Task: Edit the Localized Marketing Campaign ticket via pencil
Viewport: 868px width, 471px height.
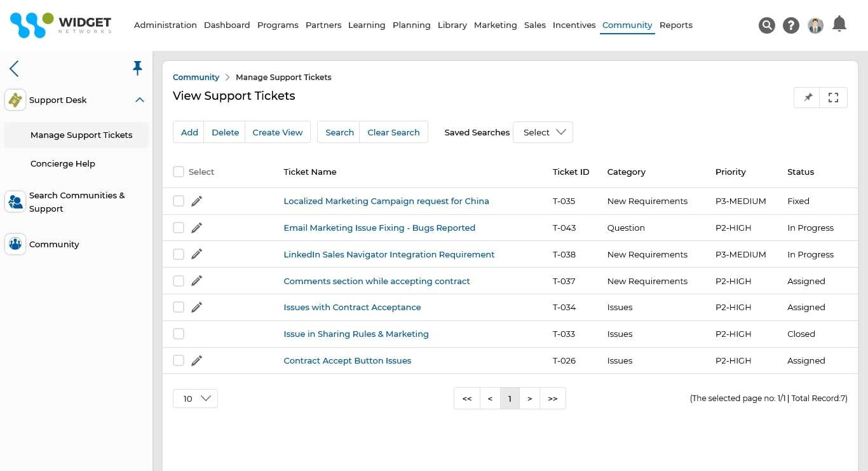Action: click(x=196, y=201)
